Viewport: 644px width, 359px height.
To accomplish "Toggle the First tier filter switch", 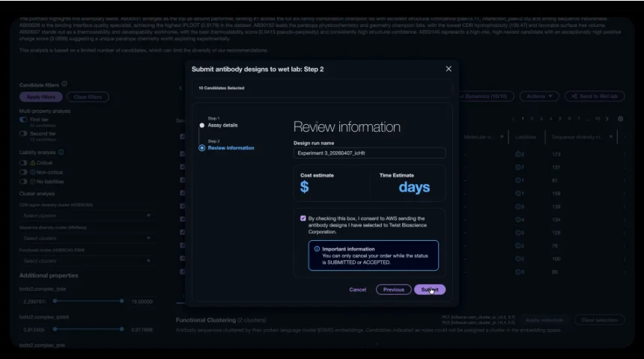I will tap(23, 120).
